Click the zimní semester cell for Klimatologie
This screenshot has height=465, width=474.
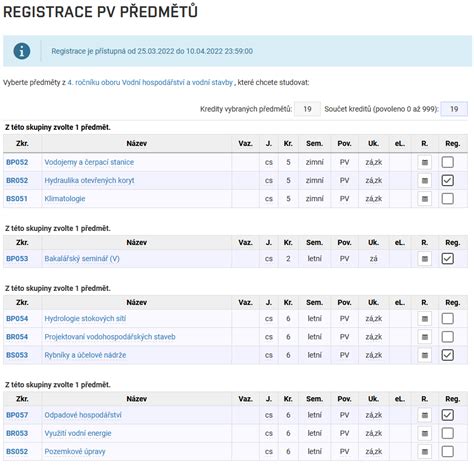tap(315, 199)
